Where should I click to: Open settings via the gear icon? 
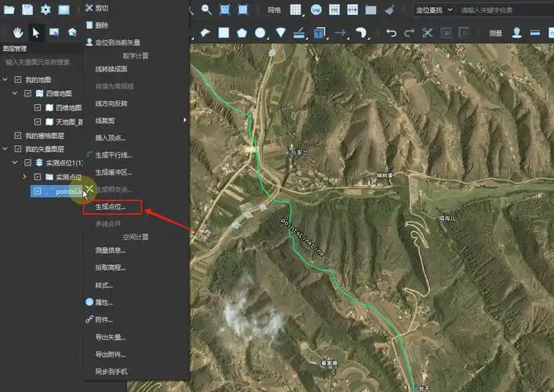coord(46,9)
